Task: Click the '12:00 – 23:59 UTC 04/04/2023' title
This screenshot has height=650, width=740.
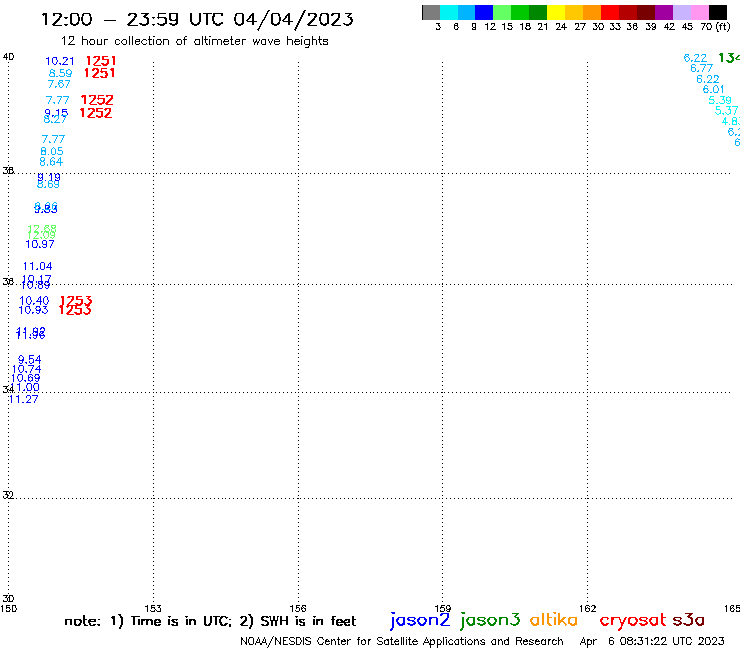Action: pyautogui.click(x=197, y=19)
